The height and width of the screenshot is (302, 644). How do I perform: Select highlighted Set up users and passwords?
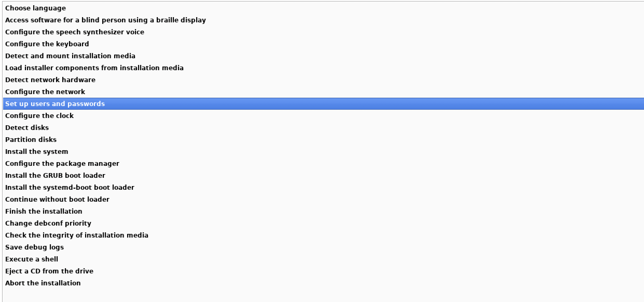pos(55,104)
